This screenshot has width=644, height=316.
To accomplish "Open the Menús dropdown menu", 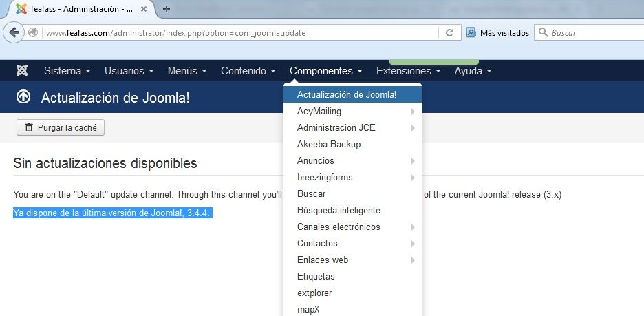I will coord(187,71).
